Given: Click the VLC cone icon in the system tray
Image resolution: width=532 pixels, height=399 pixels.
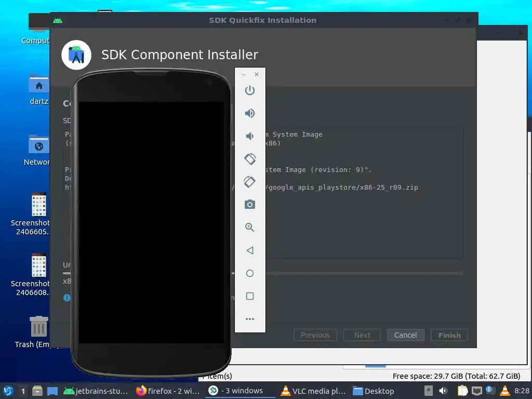Looking at the screenshot, I should pos(505,391).
